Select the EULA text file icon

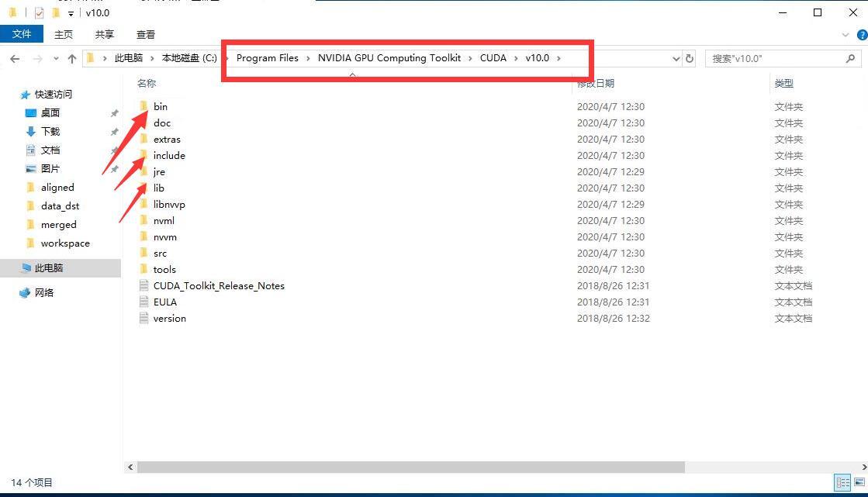coord(144,302)
